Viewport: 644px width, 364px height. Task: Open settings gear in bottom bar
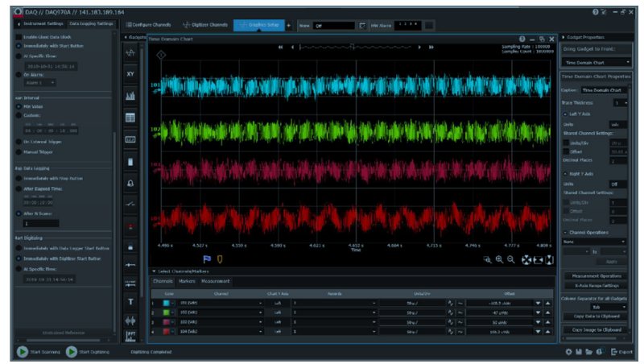[x=568, y=352]
